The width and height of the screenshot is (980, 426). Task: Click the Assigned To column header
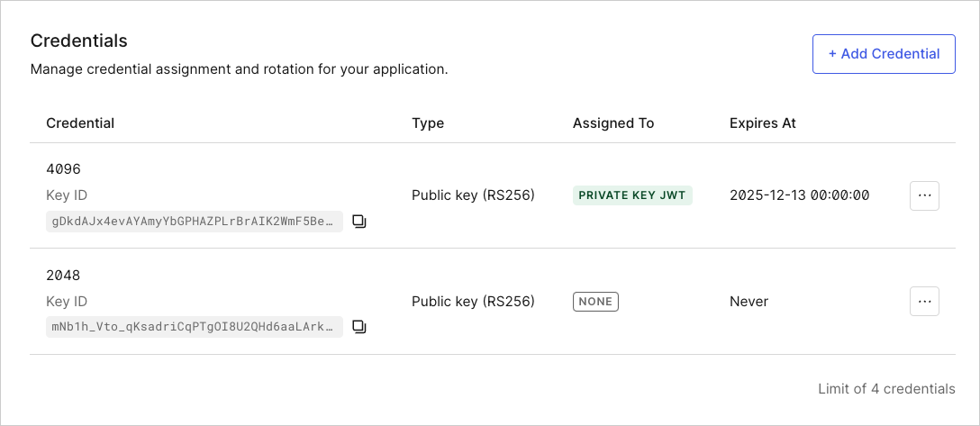pyautogui.click(x=613, y=123)
